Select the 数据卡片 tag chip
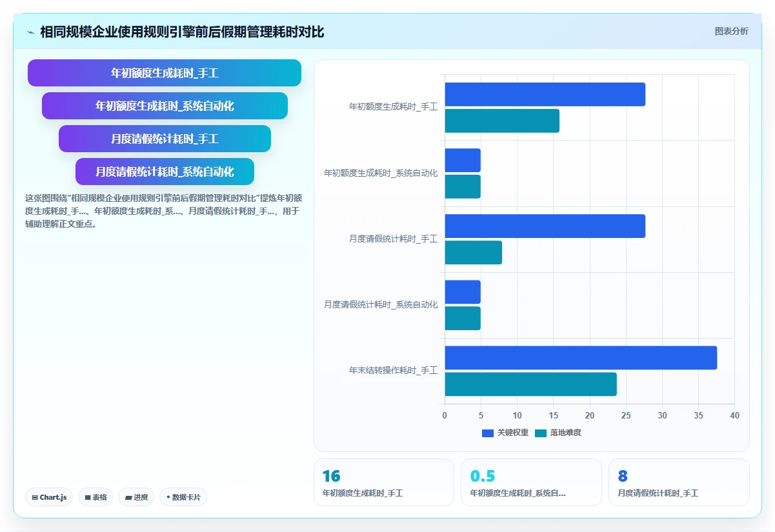 tap(183, 497)
